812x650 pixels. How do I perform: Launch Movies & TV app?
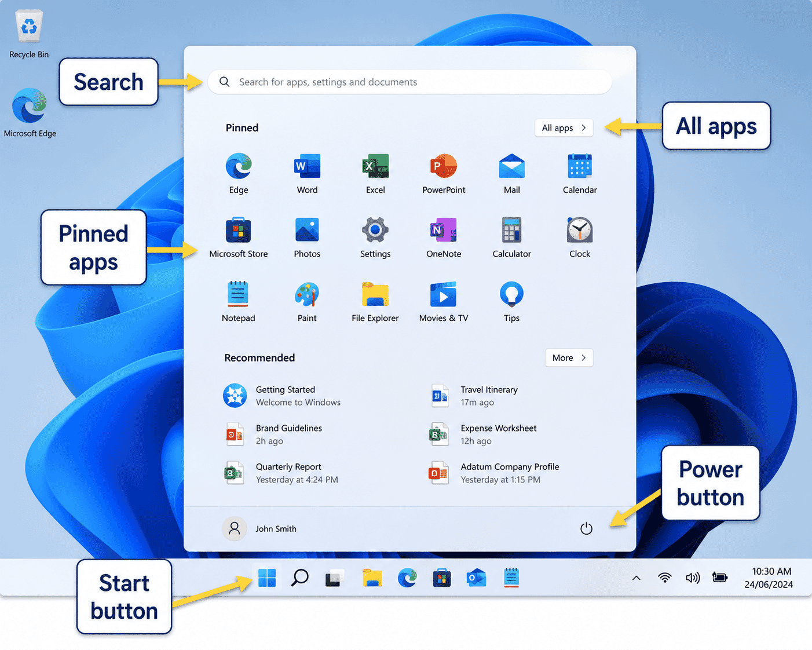coord(444,301)
